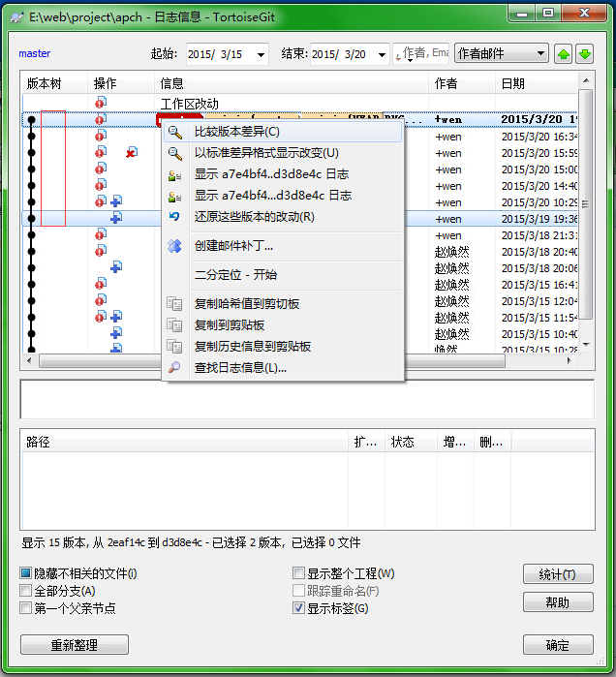Uncheck the 显示标签 checkbox

299,608
